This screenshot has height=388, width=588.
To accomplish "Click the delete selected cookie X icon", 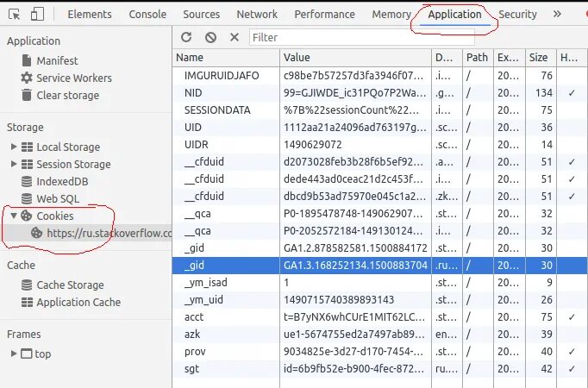I will (x=235, y=37).
